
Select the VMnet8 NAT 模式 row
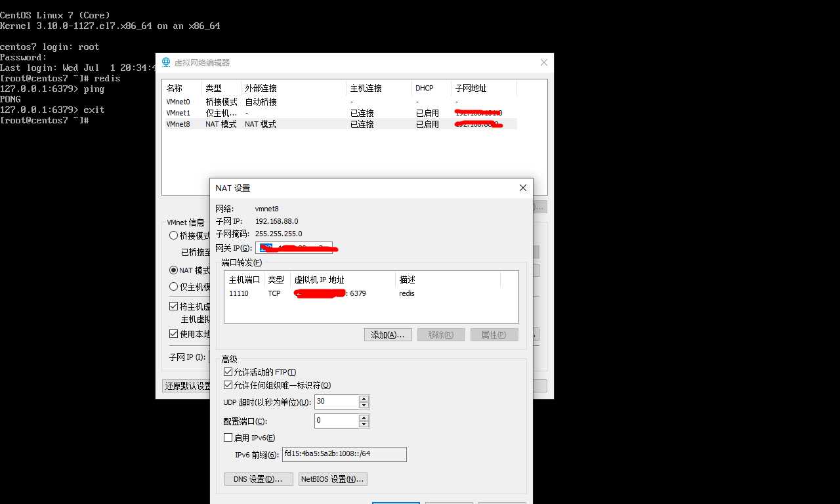(x=340, y=124)
